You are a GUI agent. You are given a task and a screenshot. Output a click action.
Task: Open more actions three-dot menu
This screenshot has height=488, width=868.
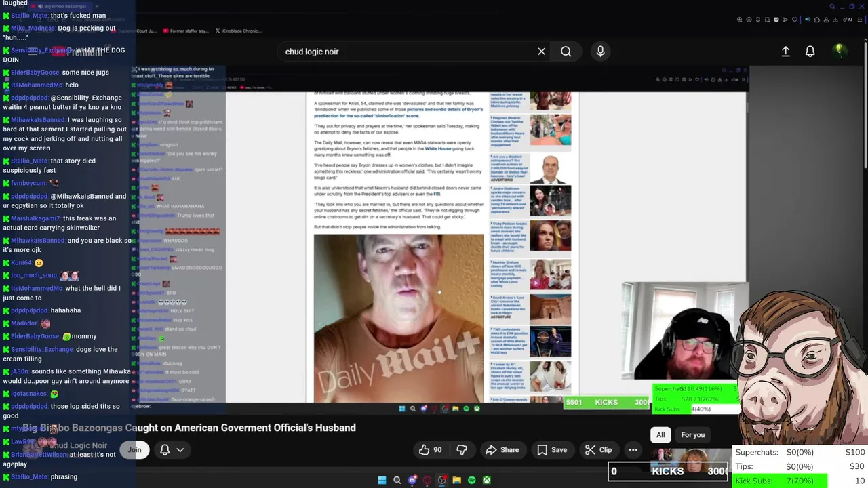tap(633, 449)
